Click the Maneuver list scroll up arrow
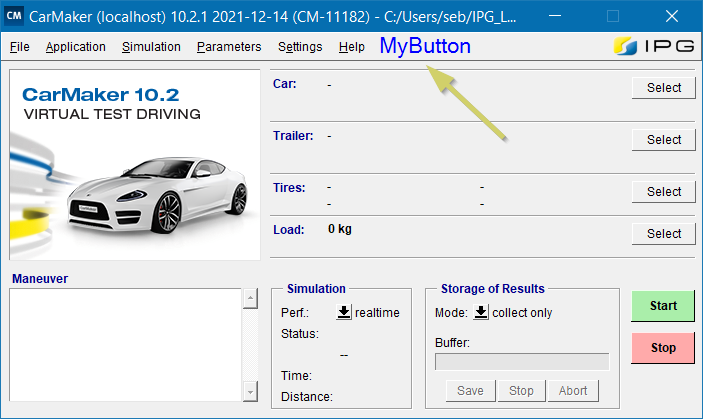This screenshot has height=419, width=703. pos(250,298)
